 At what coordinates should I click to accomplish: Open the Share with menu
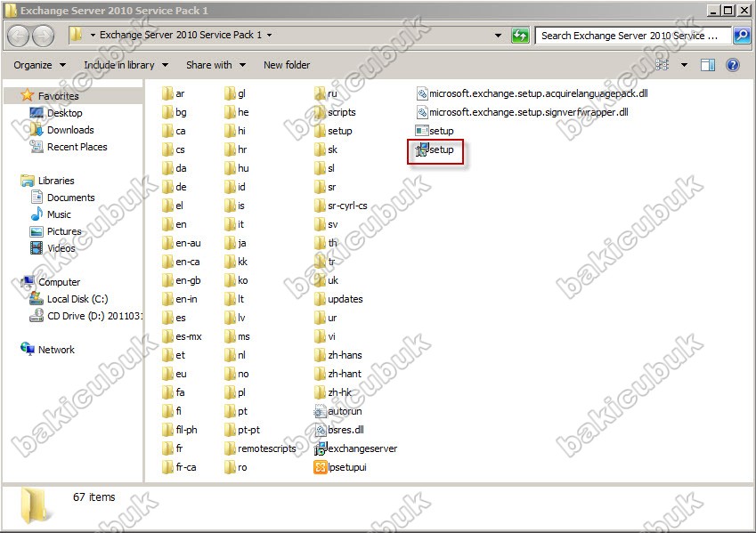215,65
